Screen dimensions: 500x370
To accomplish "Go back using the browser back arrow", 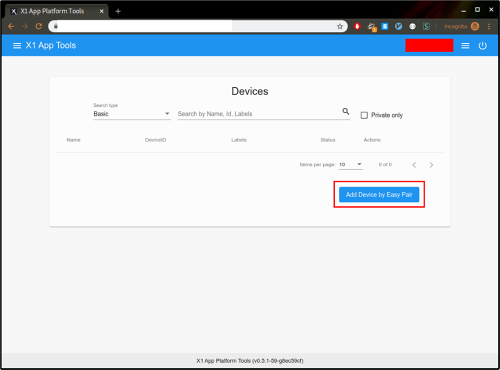I will point(11,26).
